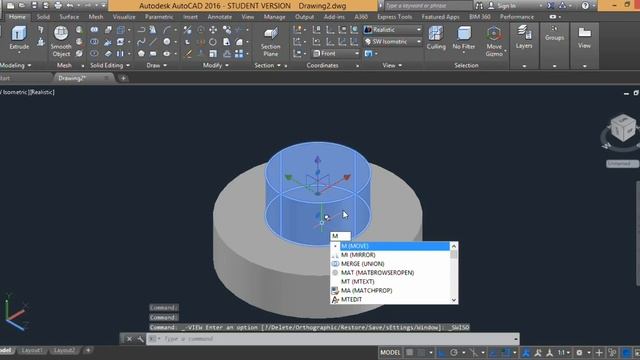640x360 pixels.
Task: Switch to the Layout2 tab
Action: click(64, 351)
